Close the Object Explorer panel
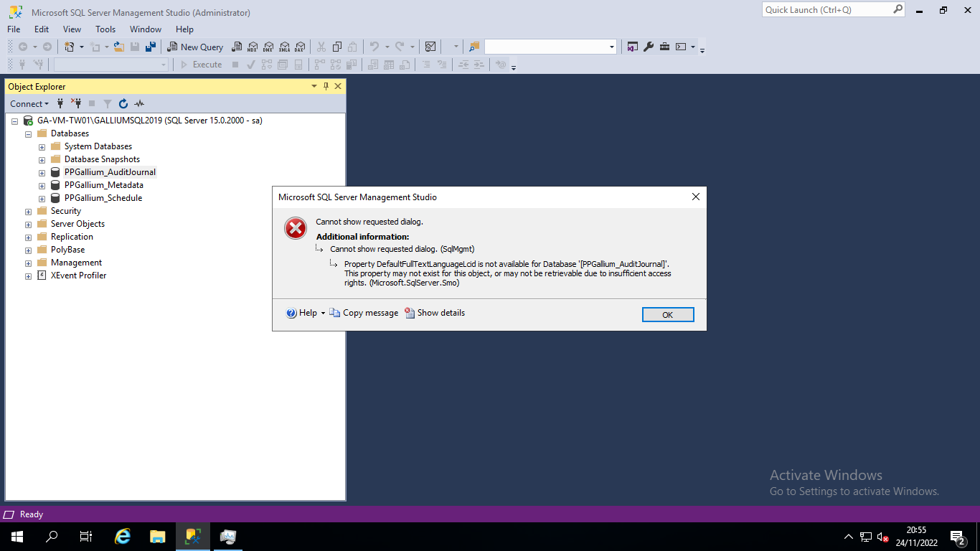The height and width of the screenshot is (551, 980). point(338,86)
